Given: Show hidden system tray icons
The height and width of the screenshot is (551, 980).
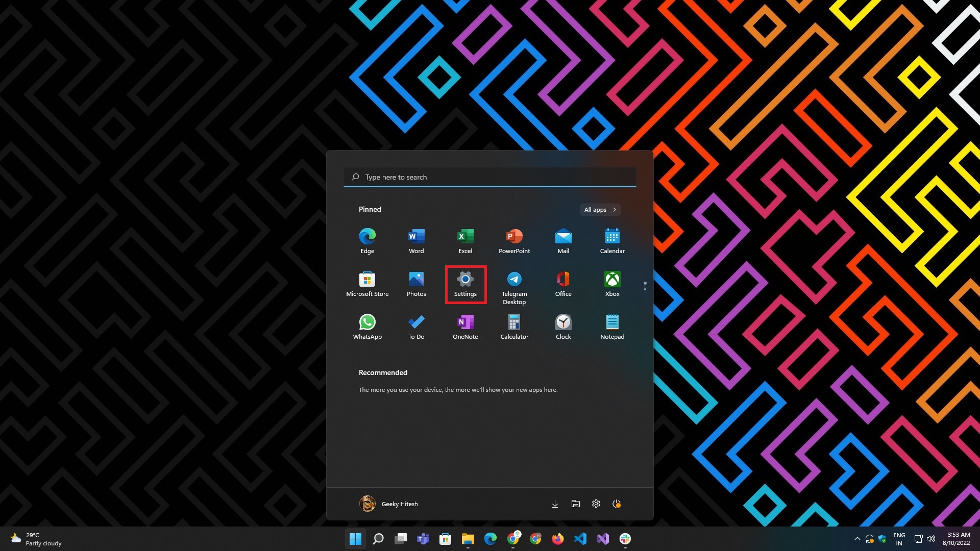Looking at the screenshot, I should click(857, 539).
